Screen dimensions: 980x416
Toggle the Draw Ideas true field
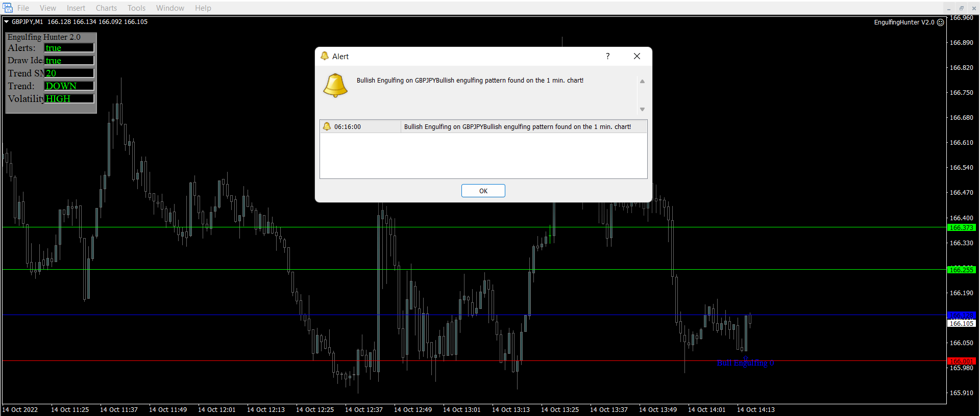pos(69,61)
